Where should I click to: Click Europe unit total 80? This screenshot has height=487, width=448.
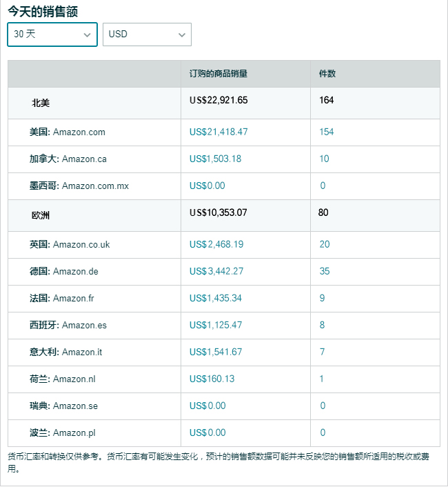click(x=323, y=212)
